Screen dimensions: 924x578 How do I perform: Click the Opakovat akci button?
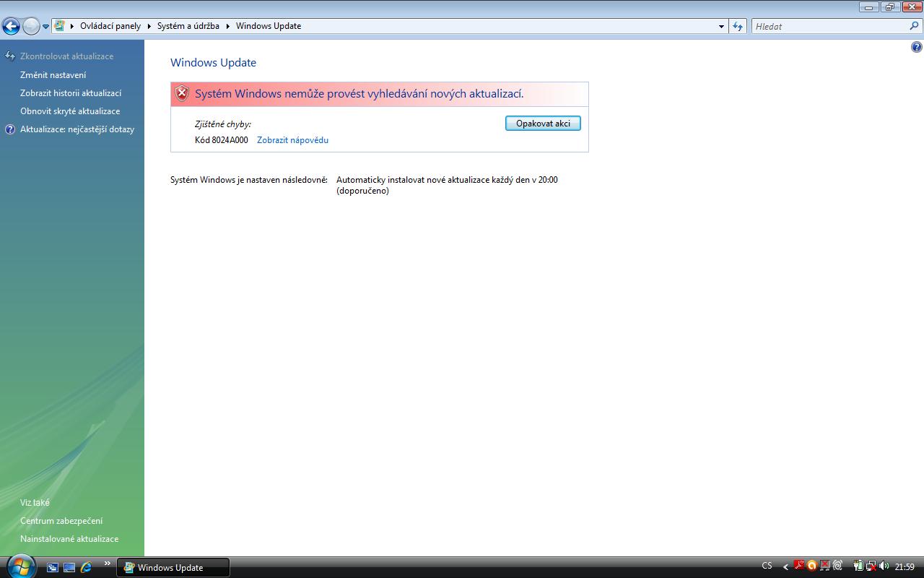pyautogui.click(x=543, y=124)
